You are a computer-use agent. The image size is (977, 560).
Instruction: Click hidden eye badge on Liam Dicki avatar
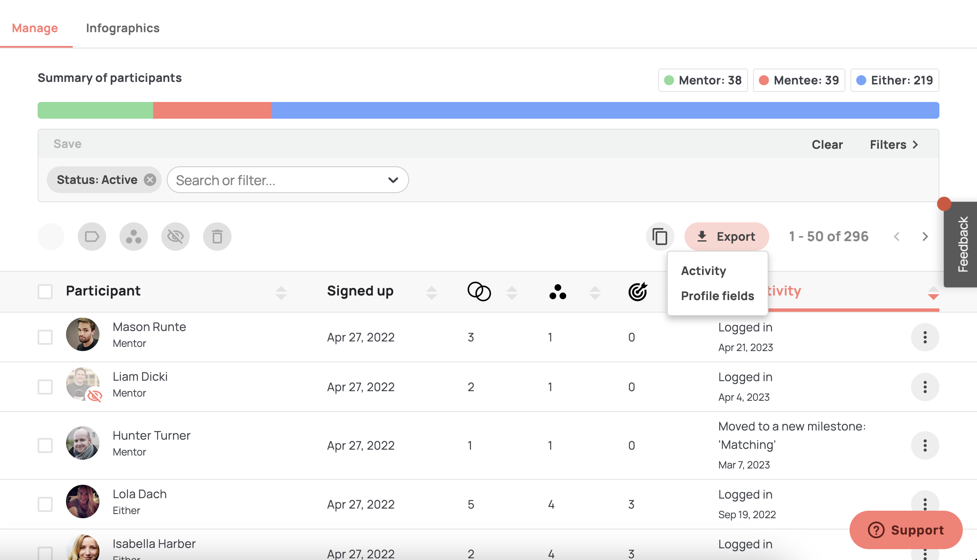click(95, 396)
